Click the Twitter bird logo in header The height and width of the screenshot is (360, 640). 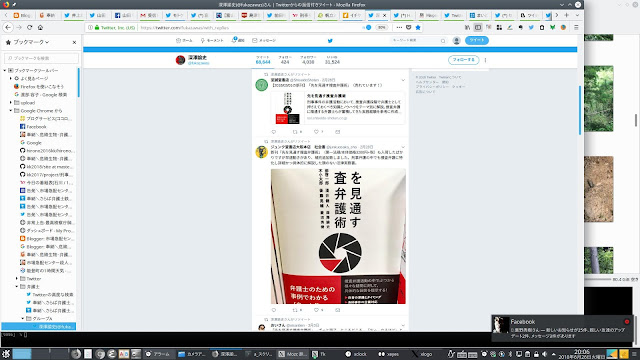pos(330,40)
